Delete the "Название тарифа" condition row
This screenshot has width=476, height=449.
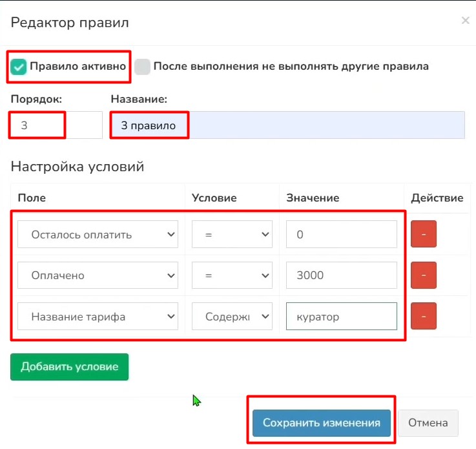coord(424,317)
